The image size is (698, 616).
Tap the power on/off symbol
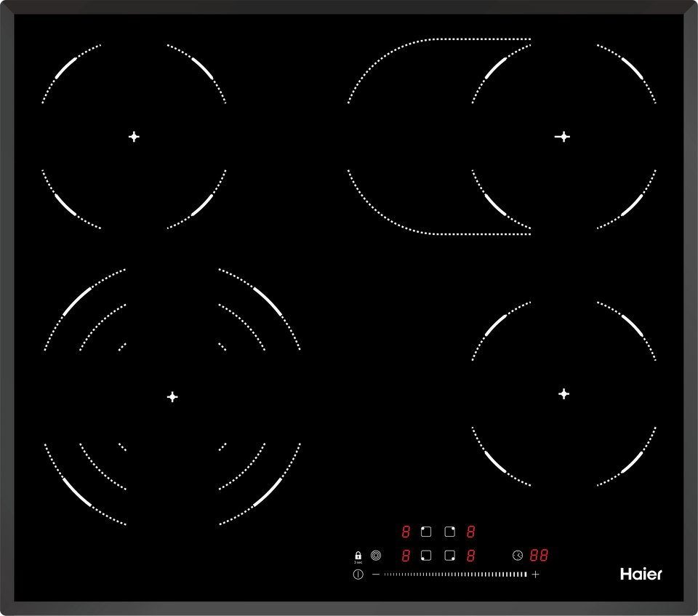358,575
